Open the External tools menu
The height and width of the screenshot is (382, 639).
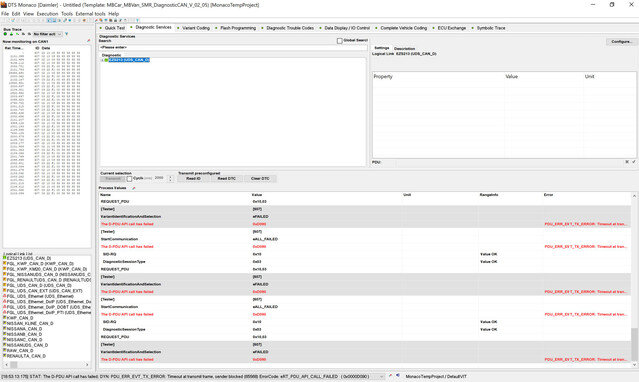(90, 13)
